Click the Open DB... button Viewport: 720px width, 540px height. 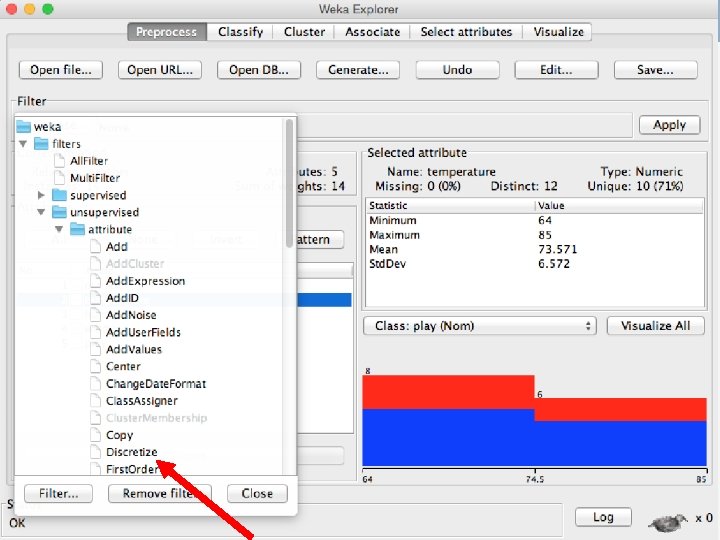click(x=259, y=70)
